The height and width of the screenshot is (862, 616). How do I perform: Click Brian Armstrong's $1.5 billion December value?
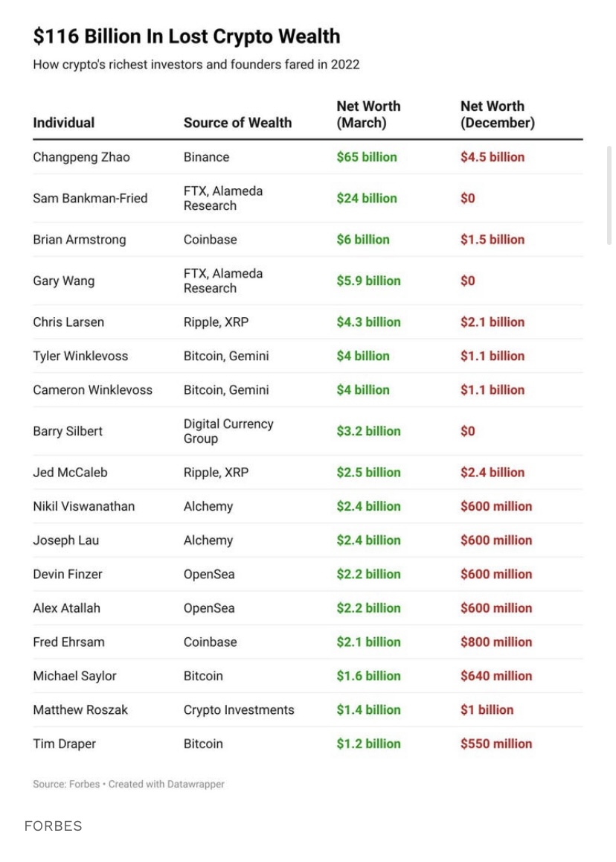pyautogui.click(x=493, y=240)
